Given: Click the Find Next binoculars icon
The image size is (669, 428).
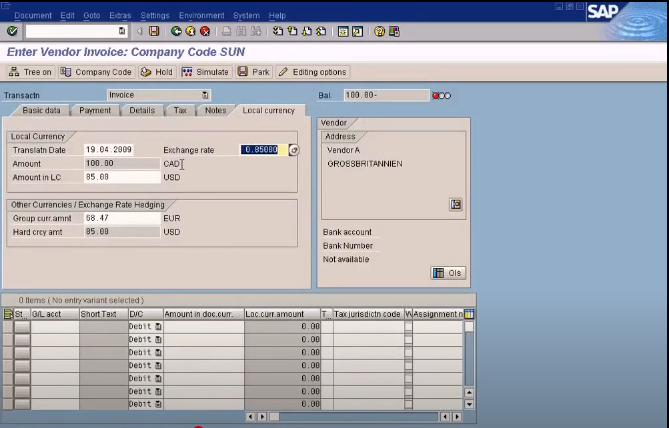Looking at the screenshot, I should coord(256,31).
